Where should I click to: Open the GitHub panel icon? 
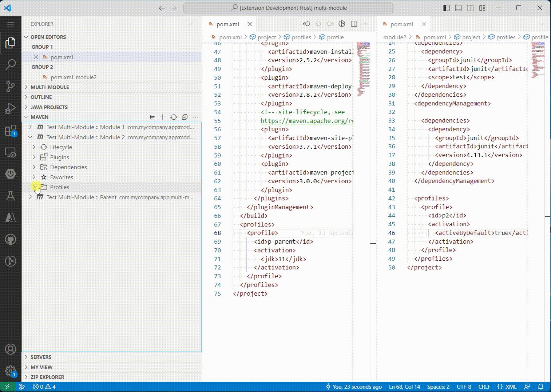pyautogui.click(x=11, y=239)
